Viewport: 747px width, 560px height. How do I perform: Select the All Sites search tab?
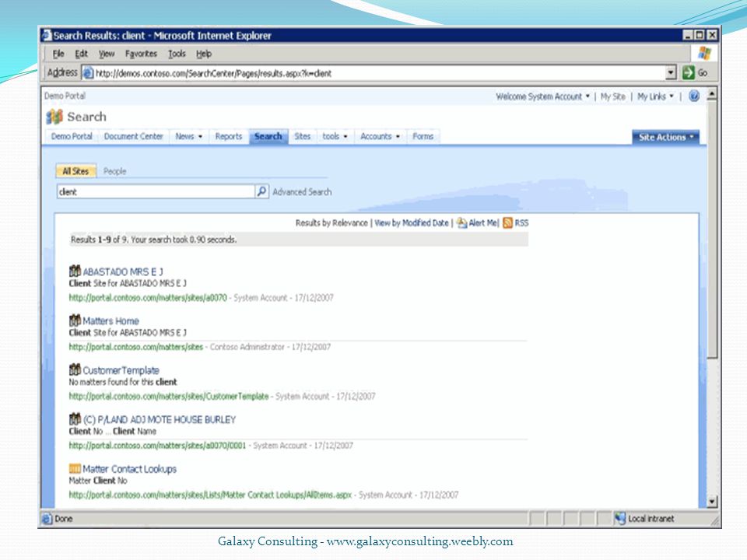coord(75,171)
